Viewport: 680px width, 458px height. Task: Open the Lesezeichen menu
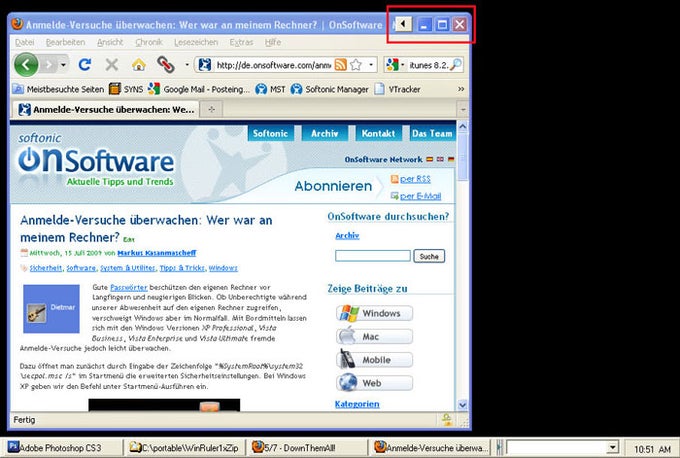(196, 42)
